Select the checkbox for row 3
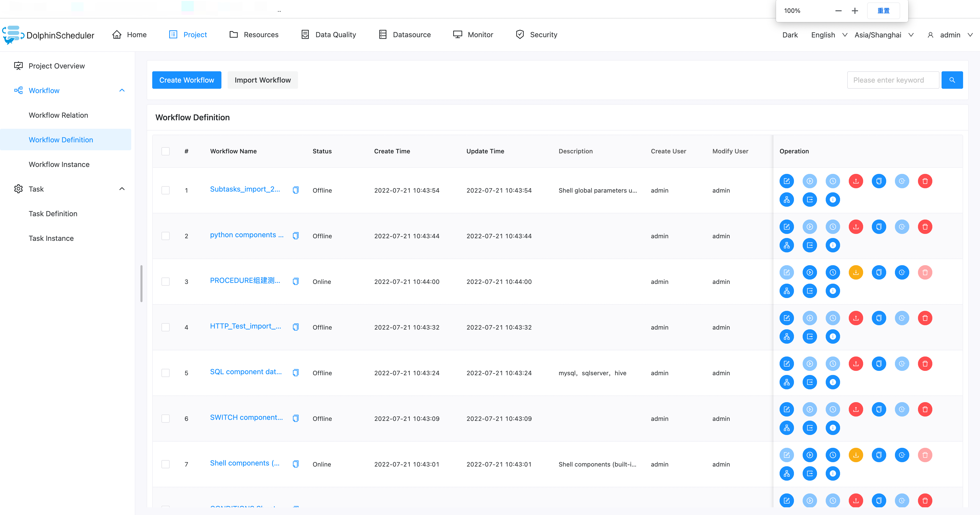 (166, 282)
